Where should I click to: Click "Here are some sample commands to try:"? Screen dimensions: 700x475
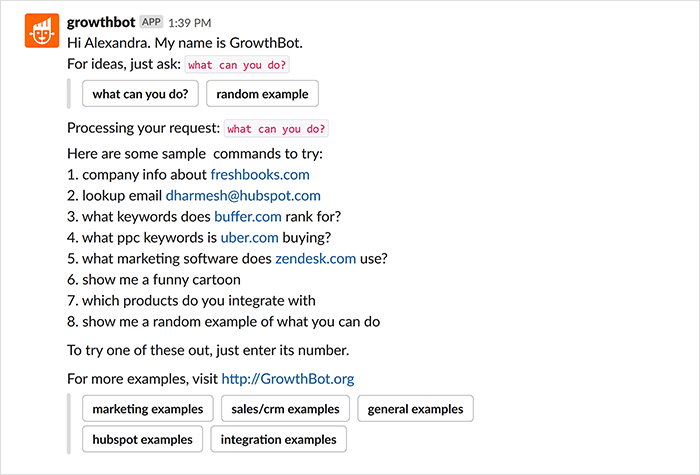pyautogui.click(x=195, y=154)
